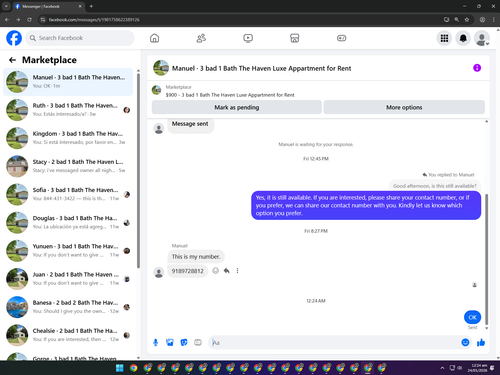Open emoji picker in message box

[x=465, y=342]
